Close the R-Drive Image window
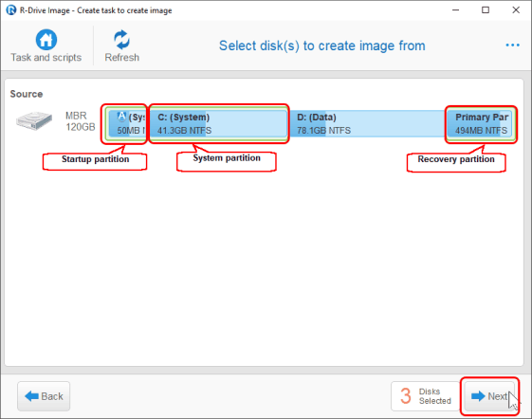 tap(516, 10)
